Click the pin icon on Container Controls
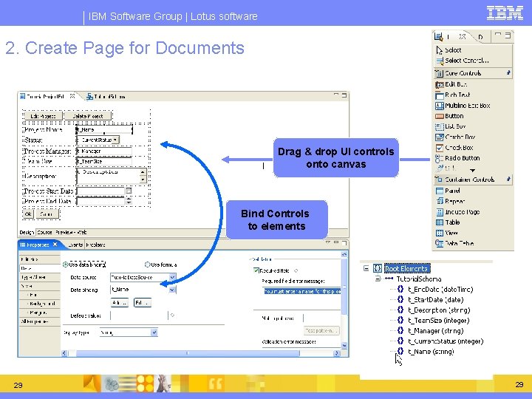532x399 pixels. pos(508,179)
